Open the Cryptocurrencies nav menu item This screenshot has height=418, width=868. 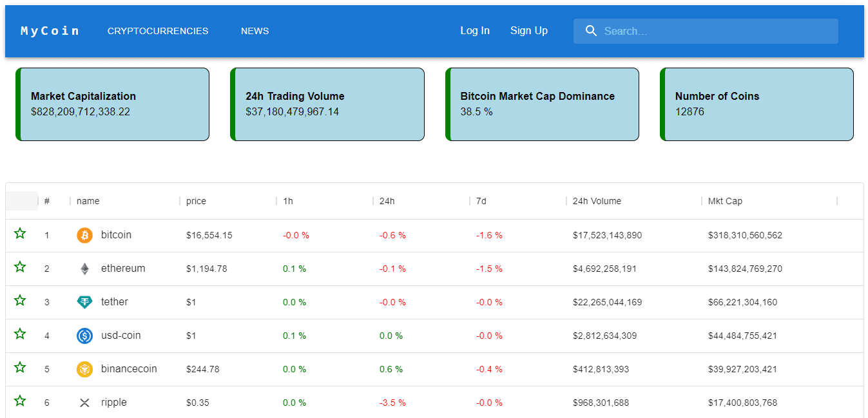tap(158, 31)
